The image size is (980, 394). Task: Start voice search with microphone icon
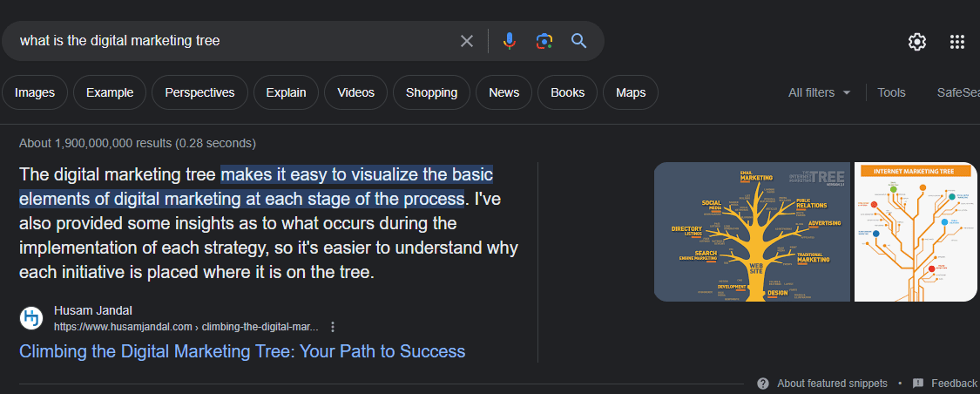(x=510, y=41)
